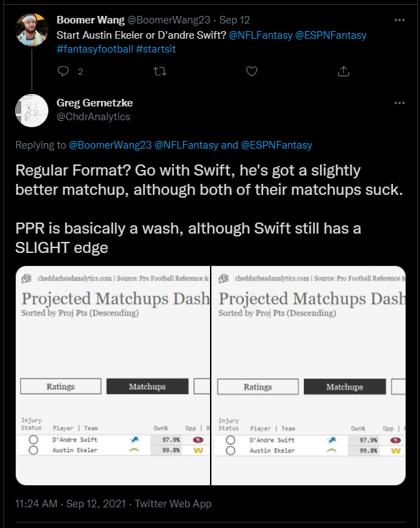Select the Matchups tab in left image
The image size is (420, 528).
pyautogui.click(x=147, y=386)
